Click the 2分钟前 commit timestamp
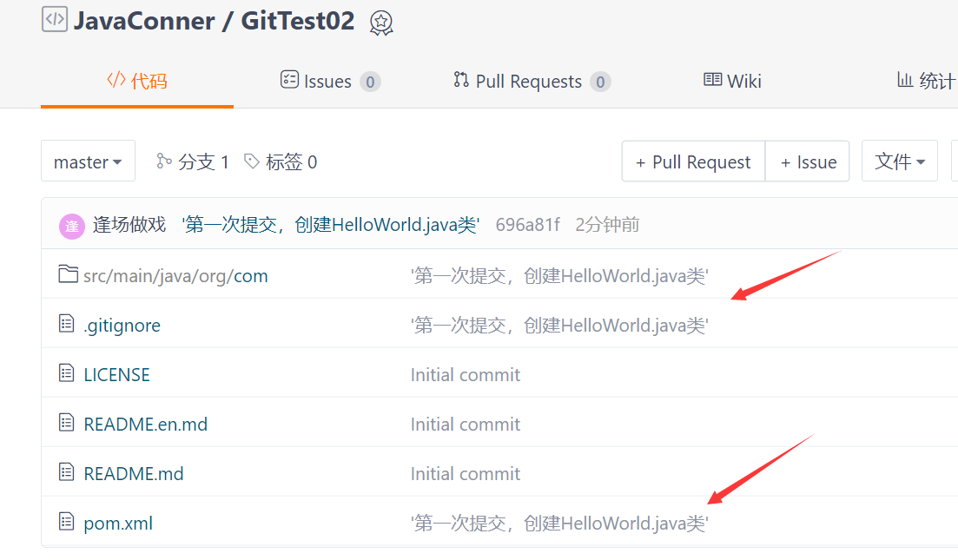This screenshot has height=560, width=958. 607,225
